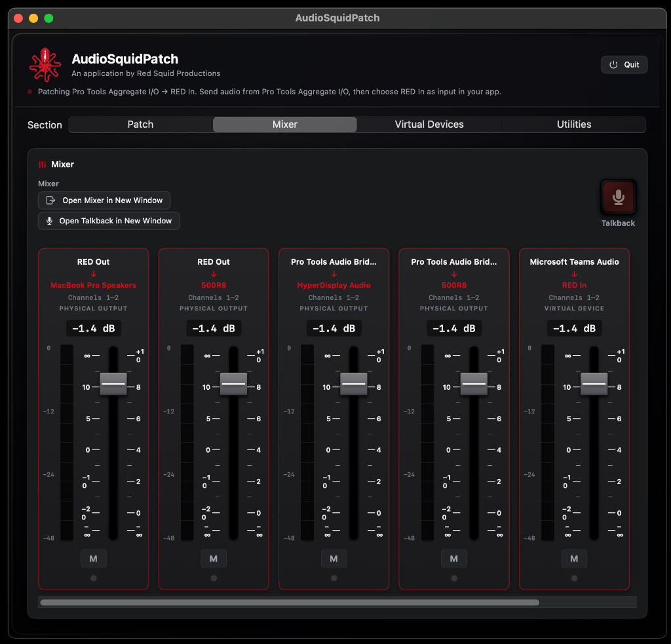Mute the Pro Tools Audio Bridge to 500R8 strip
Viewport: 671px width, 644px height.
(x=454, y=558)
